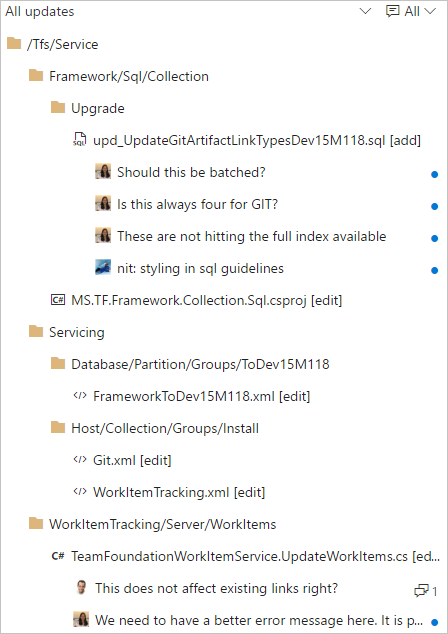Open the All comments filter dropdown
Screen dimensions: 448x634
tap(411, 11)
